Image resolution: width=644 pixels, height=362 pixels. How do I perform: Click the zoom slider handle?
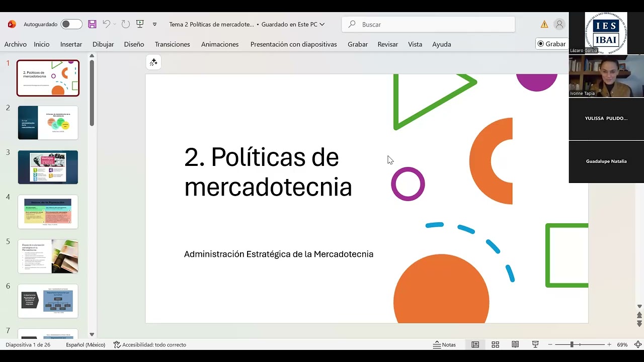point(572,345)
